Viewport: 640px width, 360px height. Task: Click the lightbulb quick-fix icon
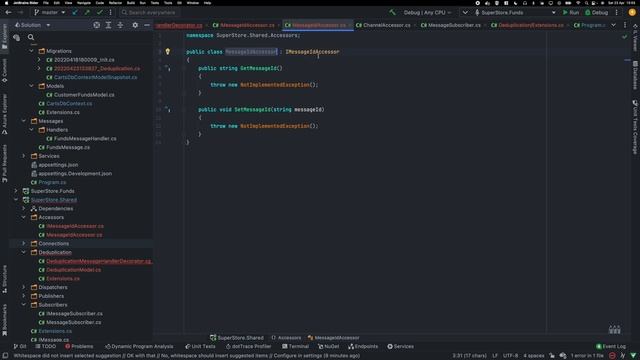[x=167, y=51]
